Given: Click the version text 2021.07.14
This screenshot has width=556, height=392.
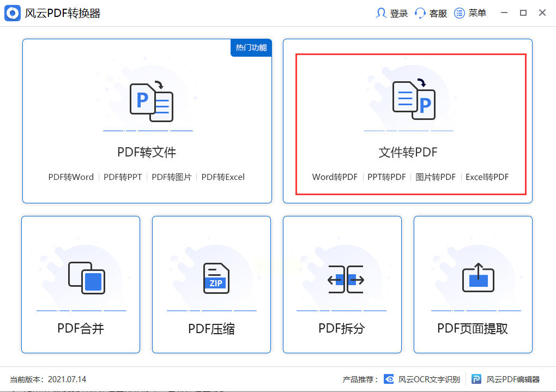Looking at the screenshot, I should [67, 379].
